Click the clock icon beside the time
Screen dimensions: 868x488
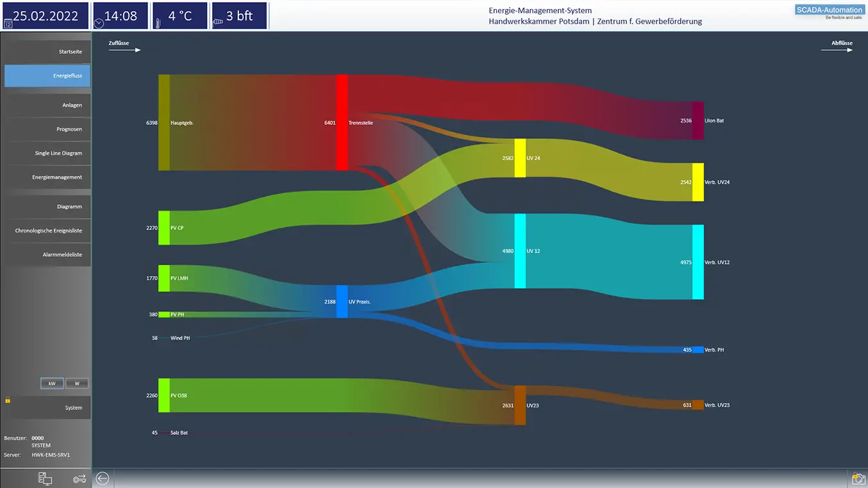(98, 23)
